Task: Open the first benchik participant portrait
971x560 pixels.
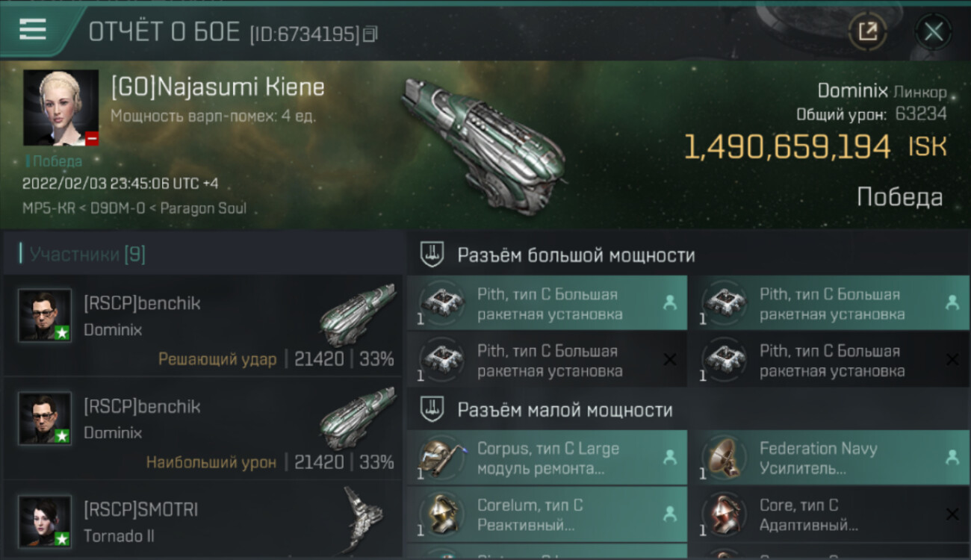Action: point(45,315)
